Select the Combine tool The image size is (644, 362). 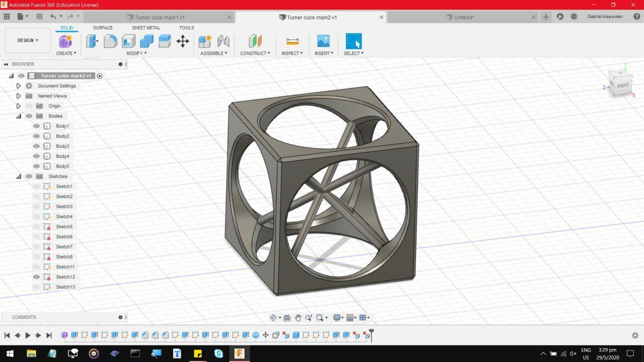(x=146, y=41)
